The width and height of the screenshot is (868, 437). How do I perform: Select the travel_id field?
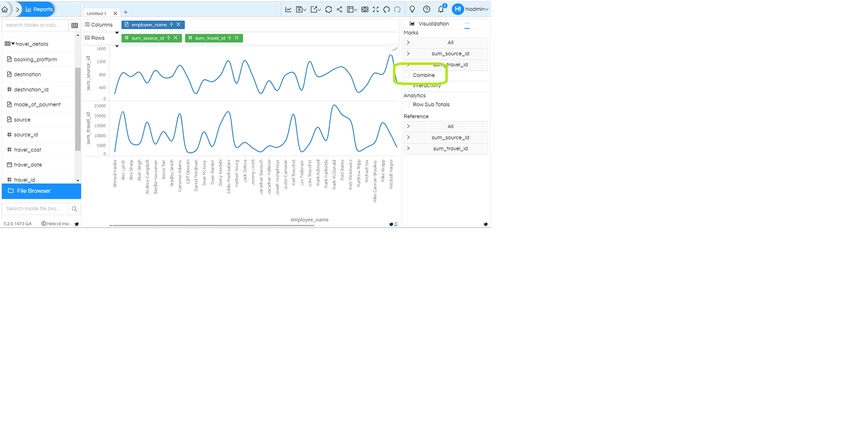(x=24, y=180)
